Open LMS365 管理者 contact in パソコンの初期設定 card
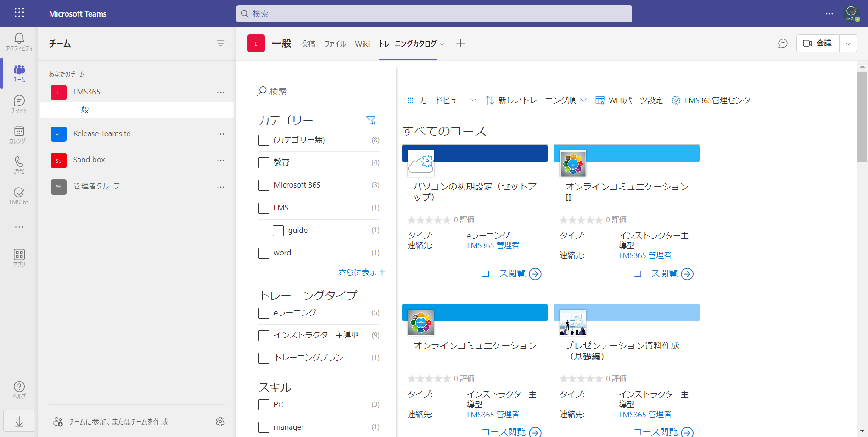This screenshot has height=437, width=868. (x=493, y=245)
